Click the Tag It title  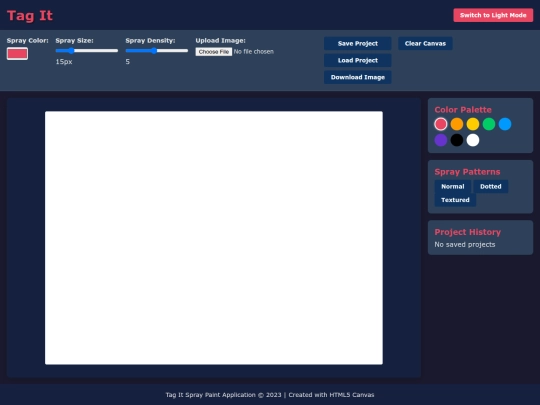pos(30,15)
